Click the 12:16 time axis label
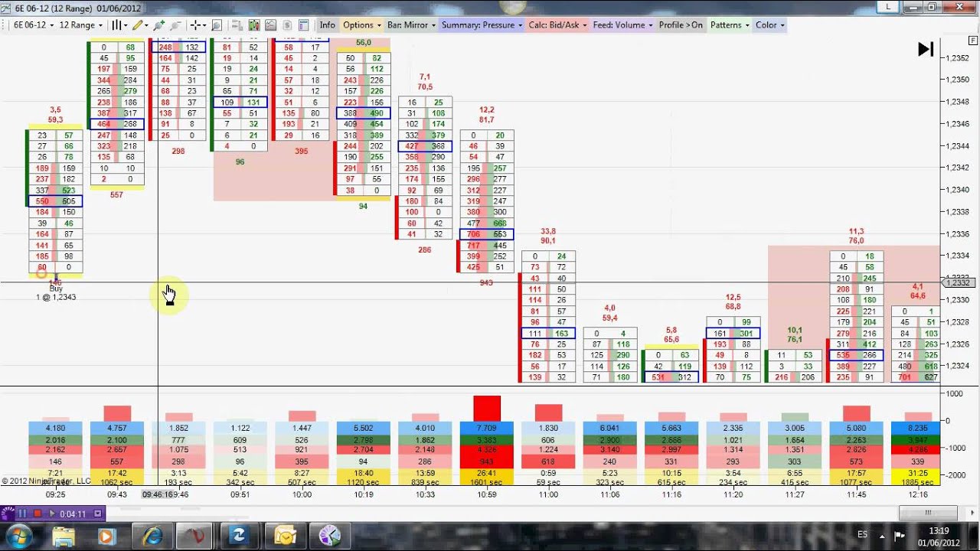 [x=917, y=495]
